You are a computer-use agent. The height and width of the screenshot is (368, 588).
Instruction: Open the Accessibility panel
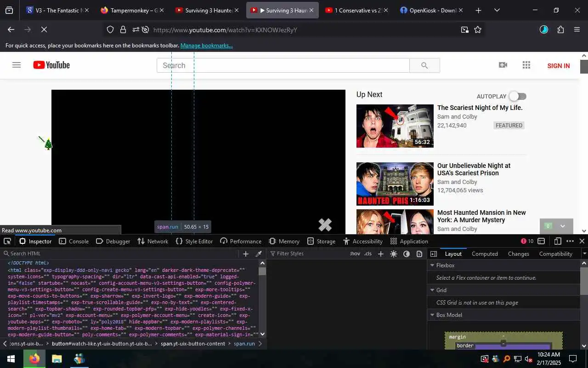pyautogui.click(x=363, y=241)
